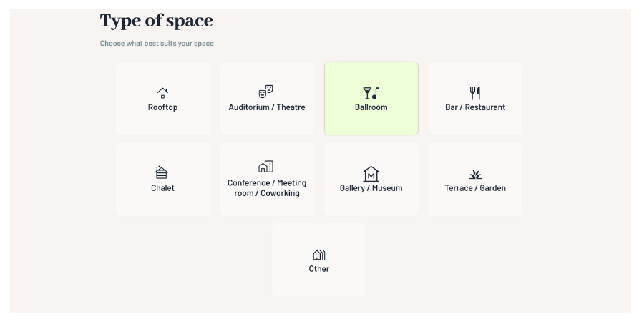Click the 'Chalet' label text
Viewport: 644px width, 322px height.
point(162,188)
